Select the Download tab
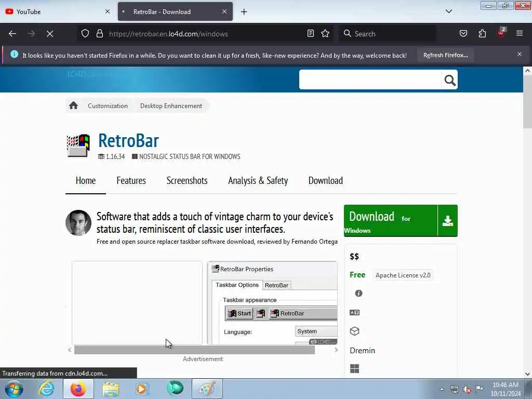 [x=325, y=181]
